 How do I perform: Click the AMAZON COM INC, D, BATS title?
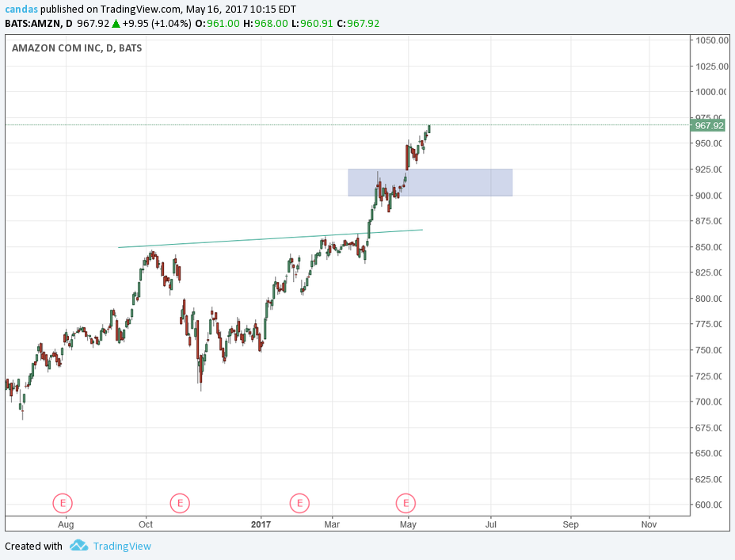click(77, 48)
